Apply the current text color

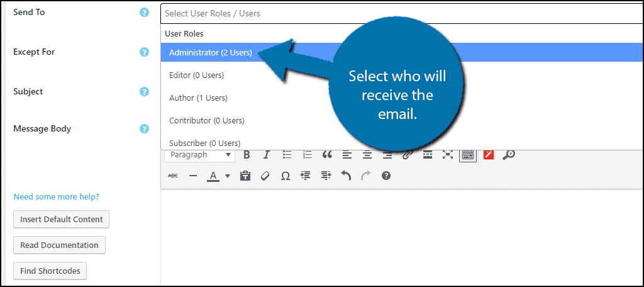point(213,176)
